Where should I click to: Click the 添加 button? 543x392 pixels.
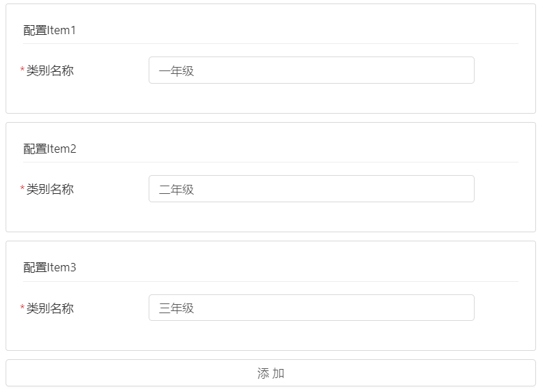[x=271, y=373]
